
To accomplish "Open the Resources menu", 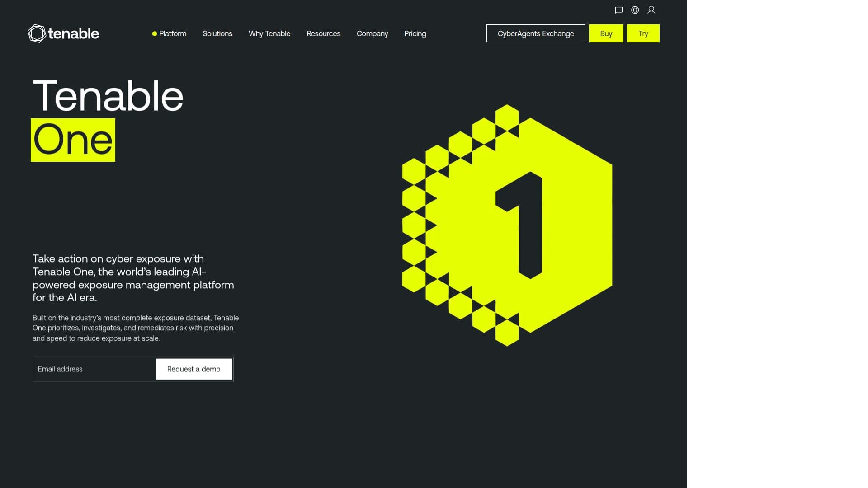I will pyautogui.click(x=323, y=33).
